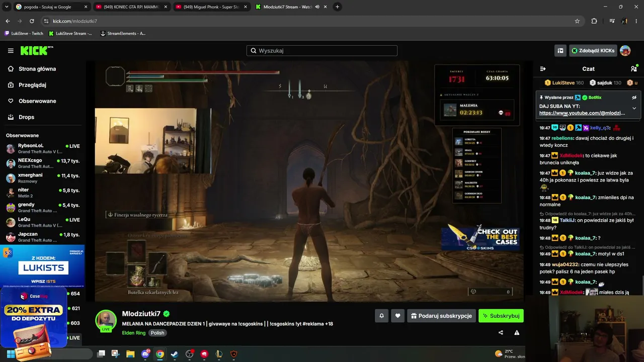Open OBS Studio from the taskbar
The height and width of the screenshot is (362, 644).
coord(189,354)
